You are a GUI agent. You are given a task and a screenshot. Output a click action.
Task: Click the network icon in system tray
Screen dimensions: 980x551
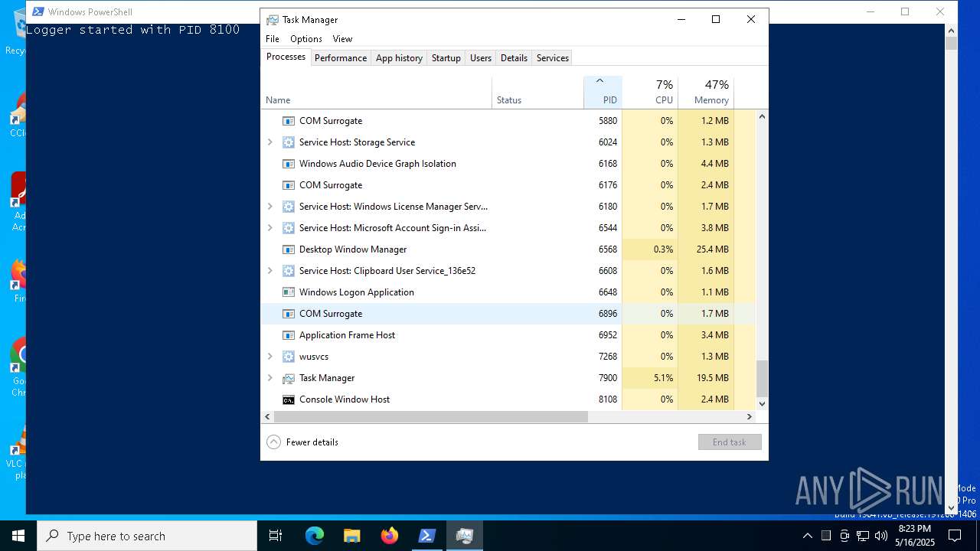click(863, 536)
